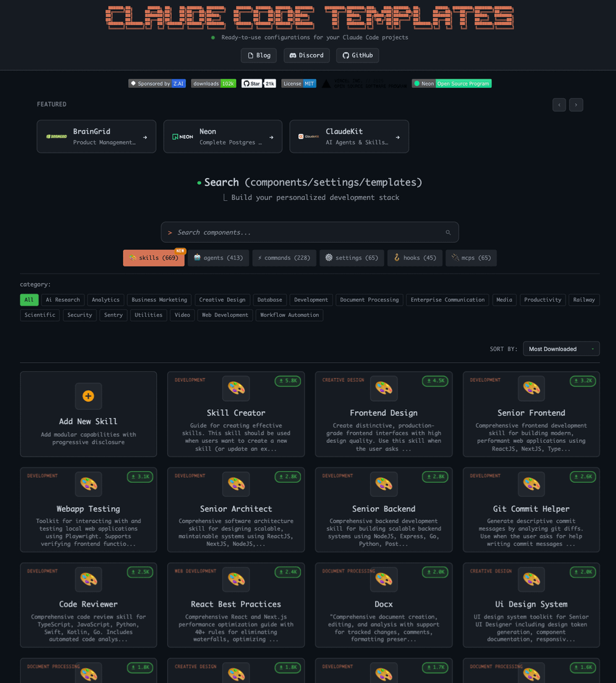The width and height of the screenshot is (616, 683).
Task: Click the 3.2K download badge on Senior Frontend
Action: click(x=583, y=381)
